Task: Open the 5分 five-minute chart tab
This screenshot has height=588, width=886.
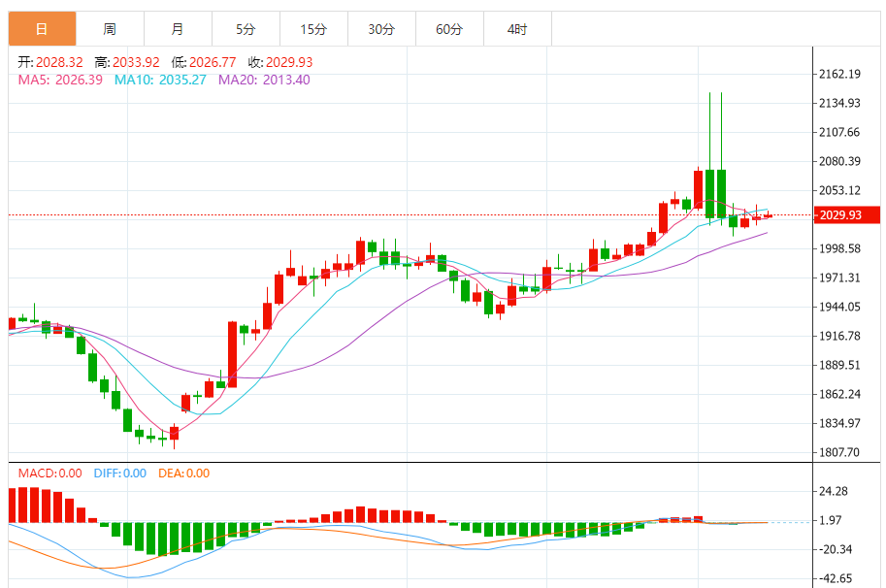Action: tap(246, 29)
